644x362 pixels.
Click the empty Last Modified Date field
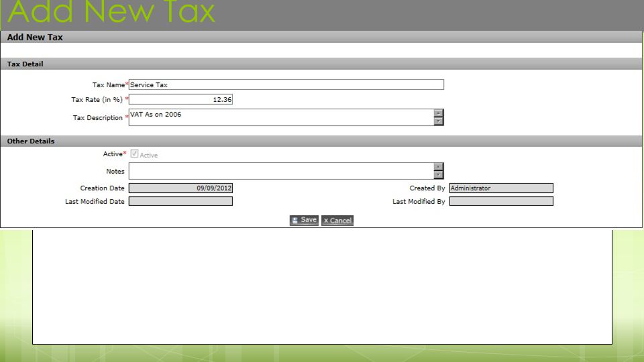pyautogui.click(x=180, y=201)
